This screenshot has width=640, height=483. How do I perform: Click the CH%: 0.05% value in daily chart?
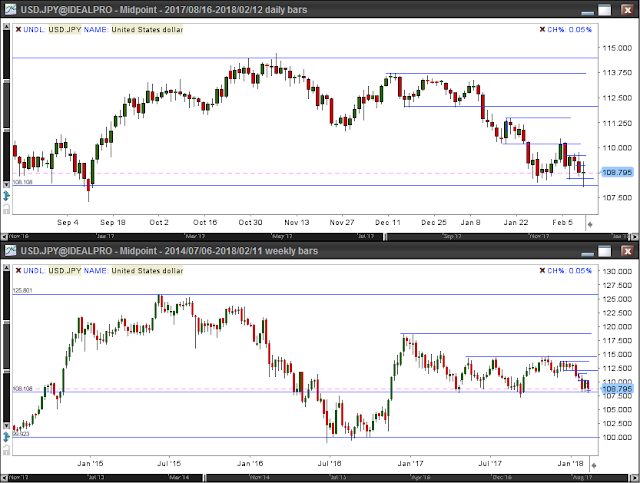[569, 29]
